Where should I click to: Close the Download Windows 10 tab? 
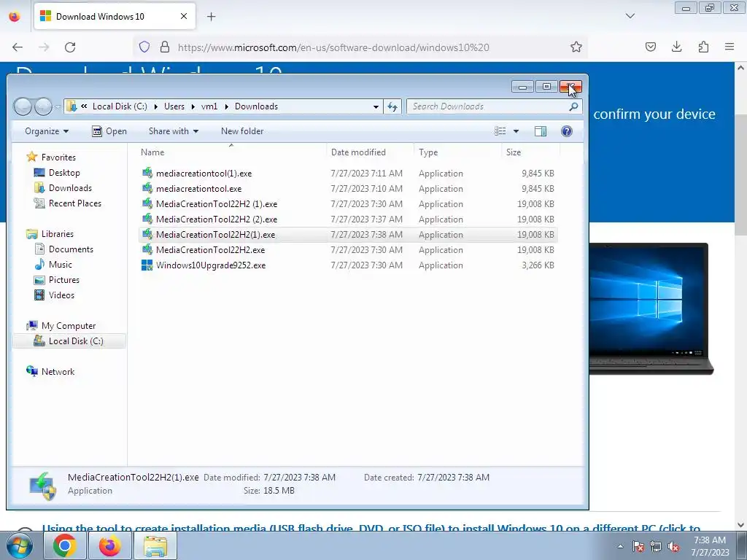(184, 16)
